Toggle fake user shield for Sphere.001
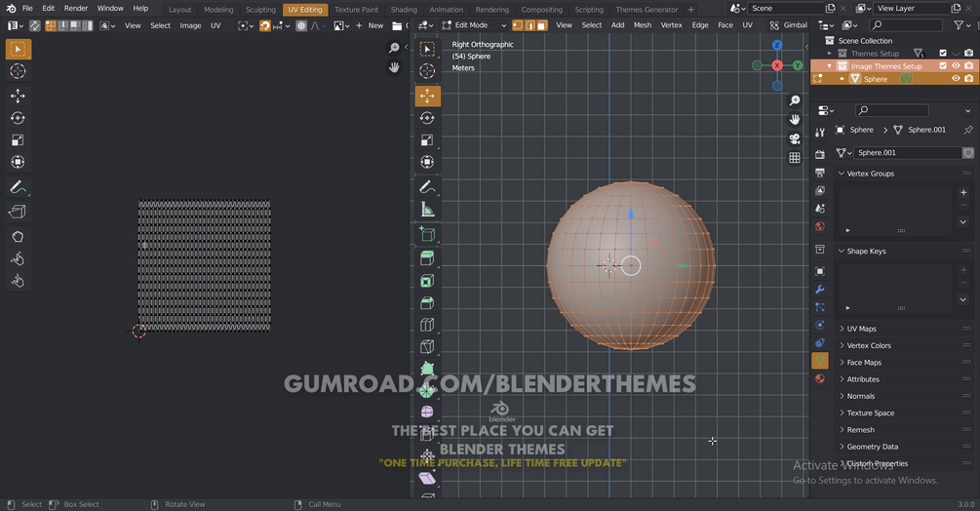 (968, 152)
